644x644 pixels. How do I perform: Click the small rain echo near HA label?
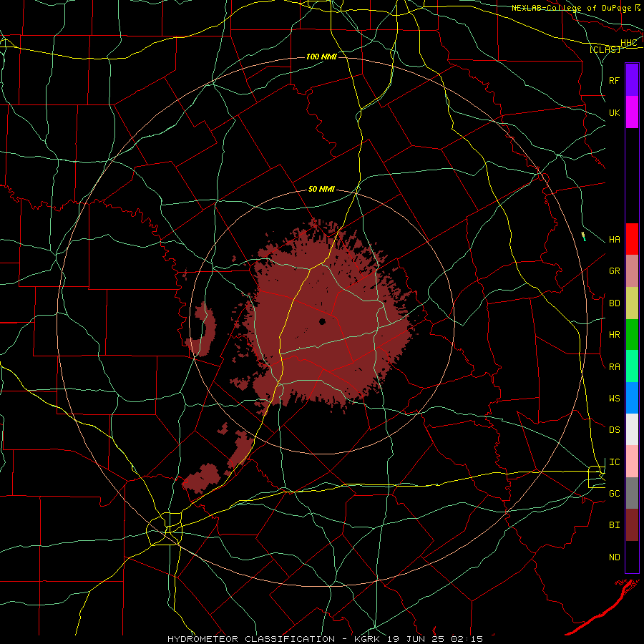[583, 237]
